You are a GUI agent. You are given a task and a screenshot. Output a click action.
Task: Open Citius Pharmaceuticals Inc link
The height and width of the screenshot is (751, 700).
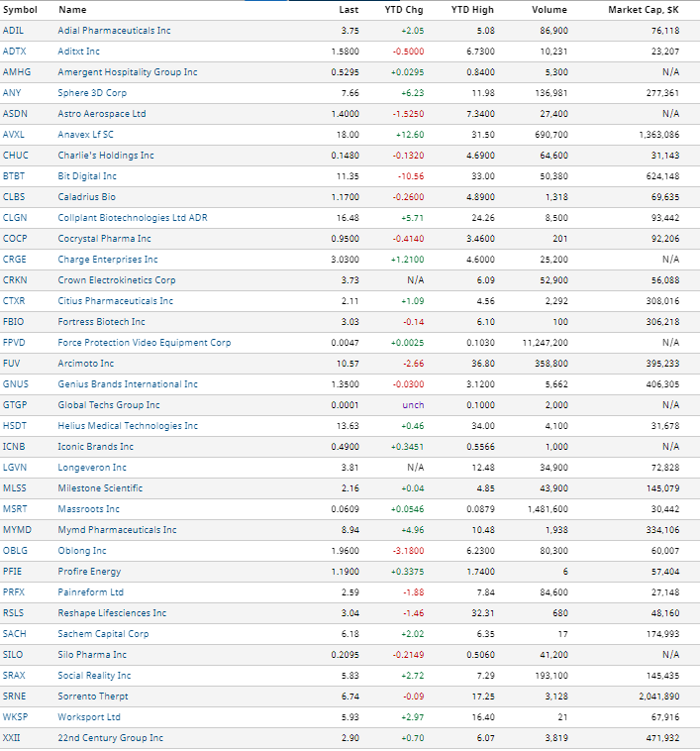[x=115, y=301]
